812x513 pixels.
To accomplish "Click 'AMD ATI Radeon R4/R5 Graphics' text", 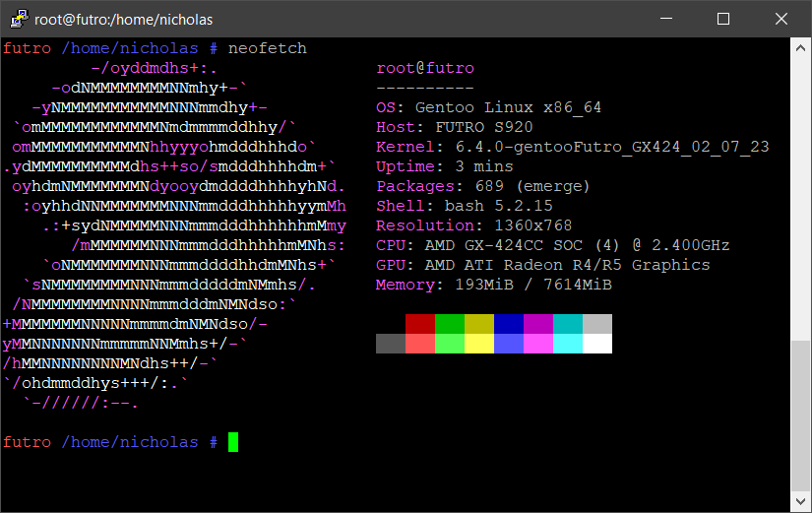I will [x=567, y=265].
